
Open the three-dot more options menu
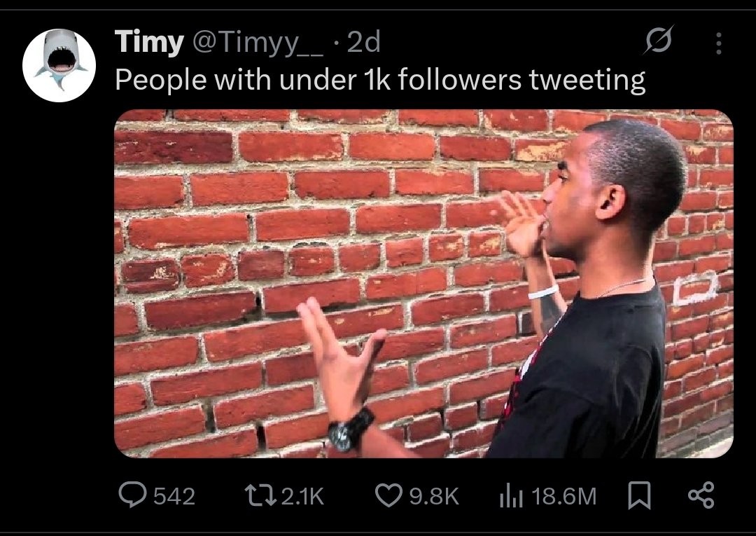coord(717,43)
